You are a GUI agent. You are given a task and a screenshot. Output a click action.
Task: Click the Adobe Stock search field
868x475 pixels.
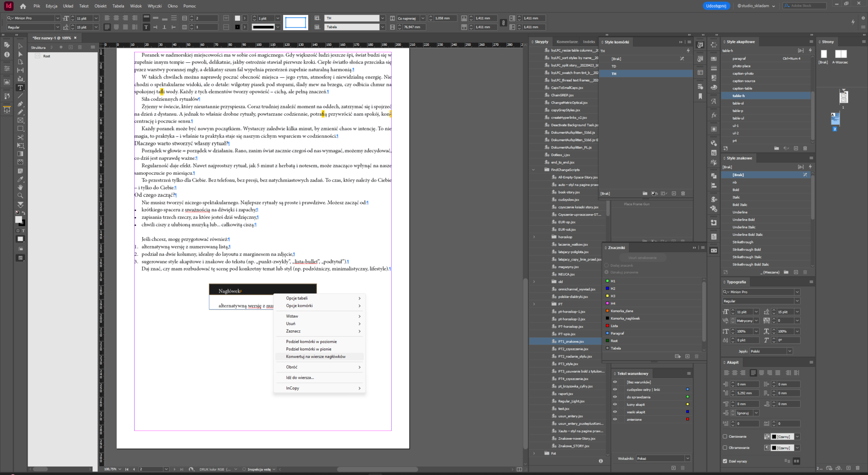pyautogui.click(x=804, y=6)
